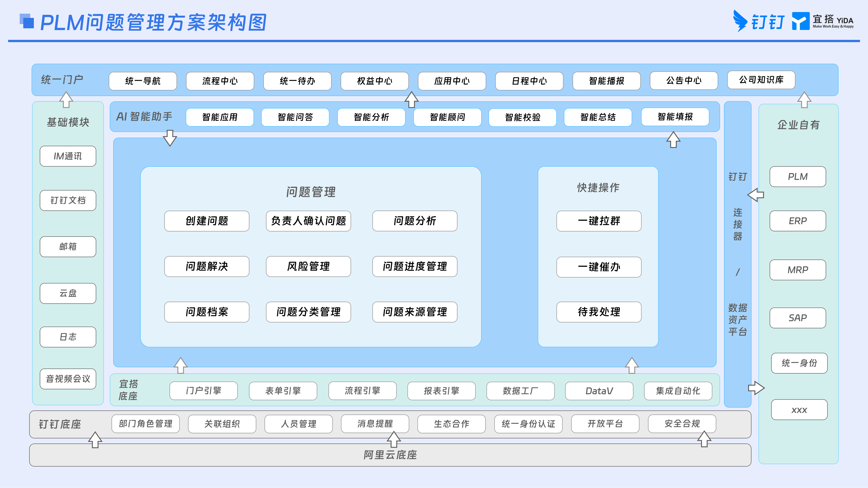Select the 智能问答 box
The height and width of the screenshot is (488, 868).
point(295,117)
